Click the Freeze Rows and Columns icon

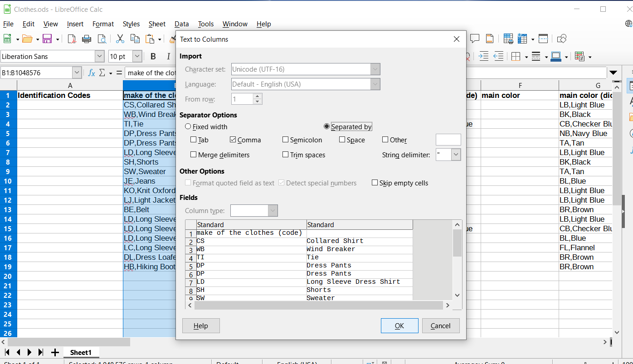point(523,39)
